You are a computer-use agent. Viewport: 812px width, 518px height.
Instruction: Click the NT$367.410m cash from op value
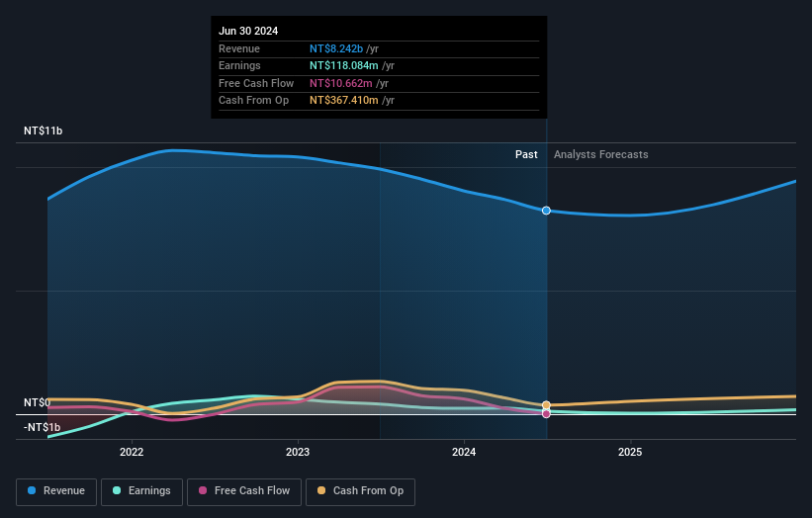tap(344, 101)
